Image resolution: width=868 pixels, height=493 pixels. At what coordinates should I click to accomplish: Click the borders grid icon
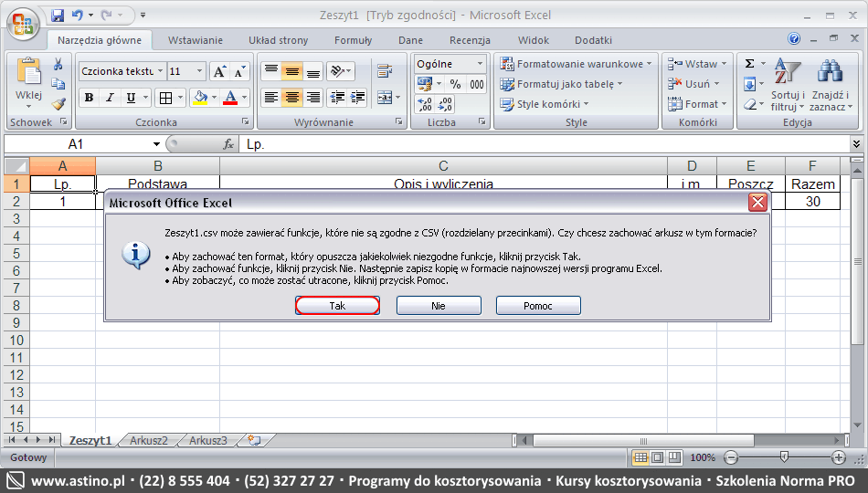pos(165,98)
